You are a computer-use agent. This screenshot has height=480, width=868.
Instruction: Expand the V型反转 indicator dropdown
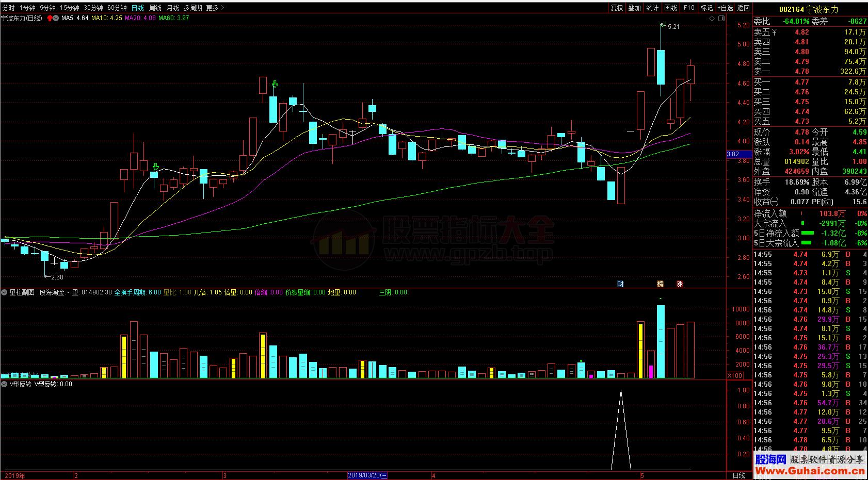[x=4, y=384]
